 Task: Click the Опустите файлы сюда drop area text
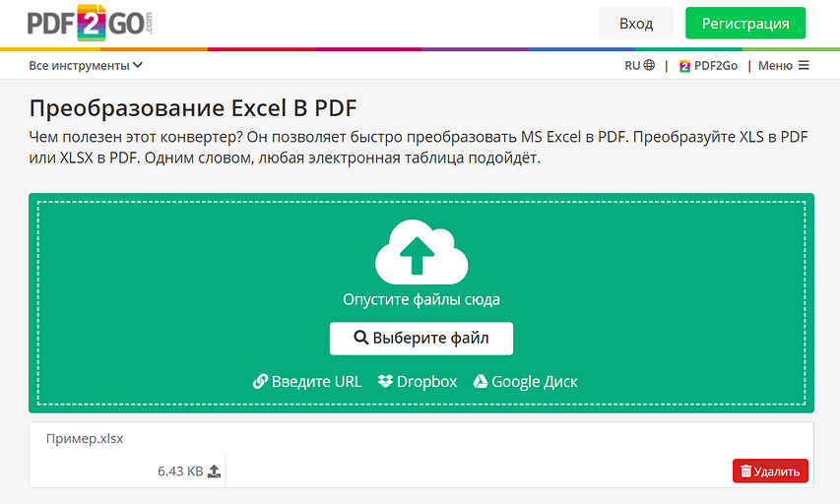[x=420, y=299]
